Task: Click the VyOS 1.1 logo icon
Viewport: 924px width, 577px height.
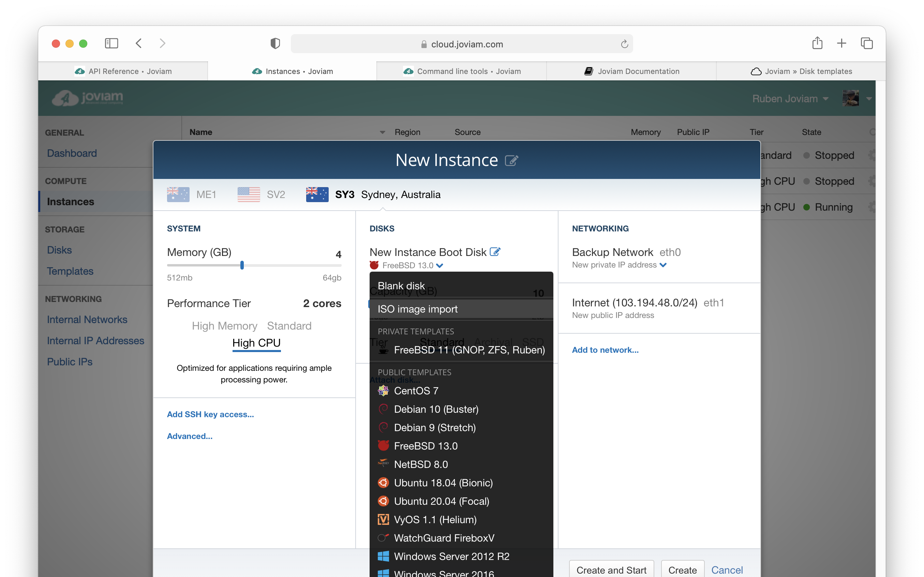Action: (x=383, y=519)
